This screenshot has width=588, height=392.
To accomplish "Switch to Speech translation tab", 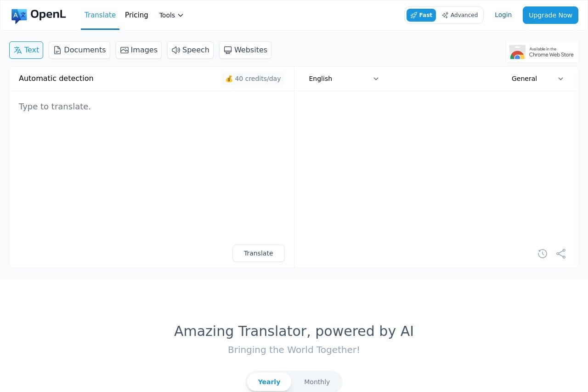I will click(190, 50).
